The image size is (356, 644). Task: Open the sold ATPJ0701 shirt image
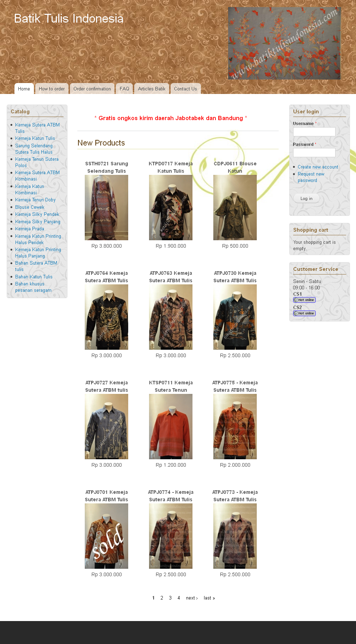(x=106, y=536)
